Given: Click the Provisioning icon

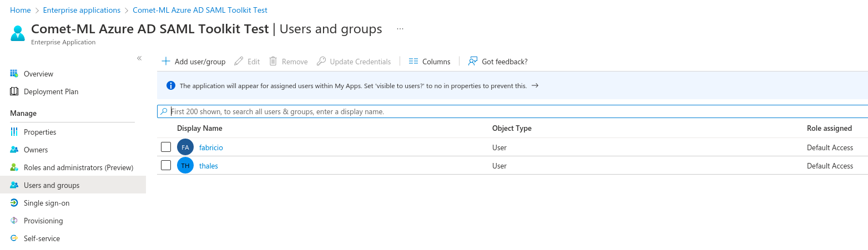Looking at the screenshot, I should (14, 221).
